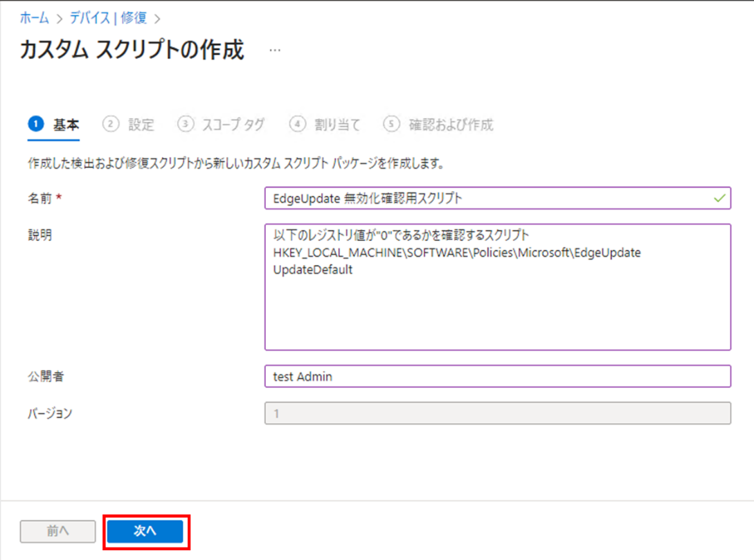Click the カスタム スクリプトの作成 page title
754x560 pixels.
pos(132,50)
